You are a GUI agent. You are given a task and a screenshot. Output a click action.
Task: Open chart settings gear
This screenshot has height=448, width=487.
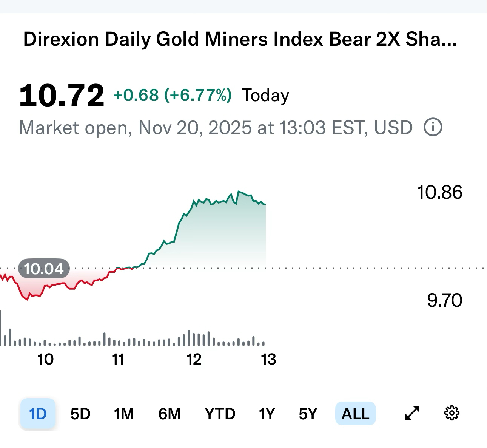[x=451, y=413]
